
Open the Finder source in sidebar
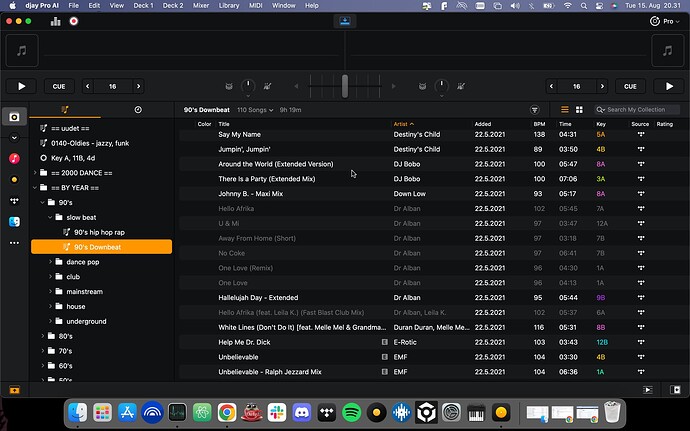point(14,222)
